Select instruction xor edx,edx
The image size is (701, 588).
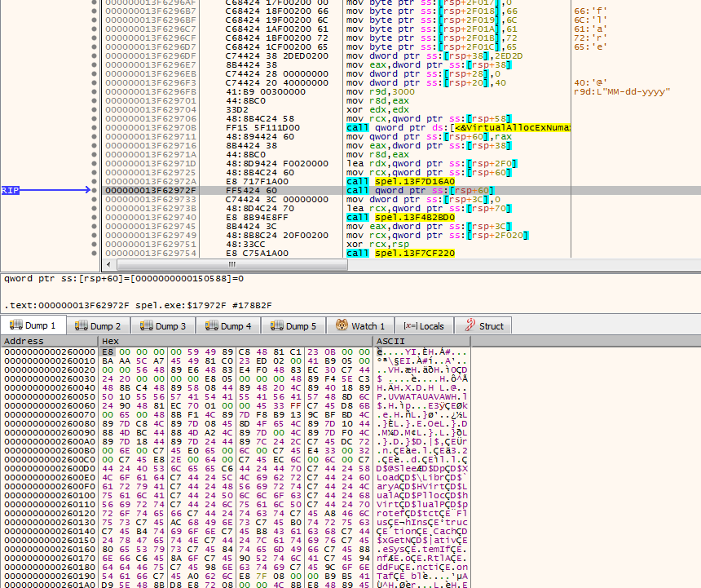pyautogui.click(x=371, y=109)
